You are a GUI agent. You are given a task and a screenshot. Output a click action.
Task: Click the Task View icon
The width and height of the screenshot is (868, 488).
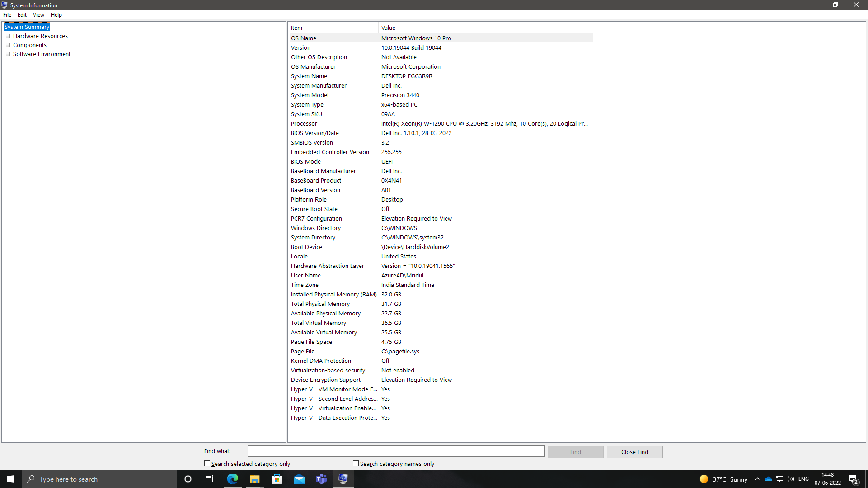pos(210,479)
